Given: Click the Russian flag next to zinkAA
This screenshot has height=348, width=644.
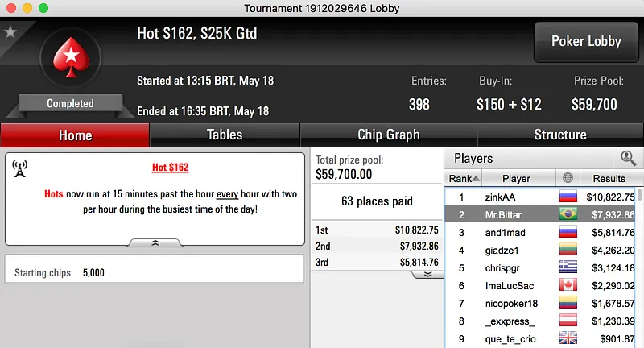Looking at the screenshot, I should [x=568, y=197].
